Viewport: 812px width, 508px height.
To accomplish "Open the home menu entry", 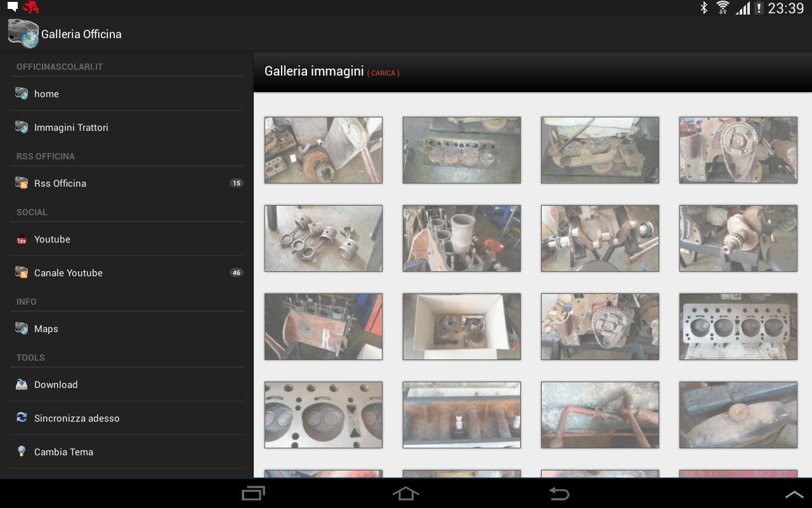I will pyautogui.click(x=127, y=93).
